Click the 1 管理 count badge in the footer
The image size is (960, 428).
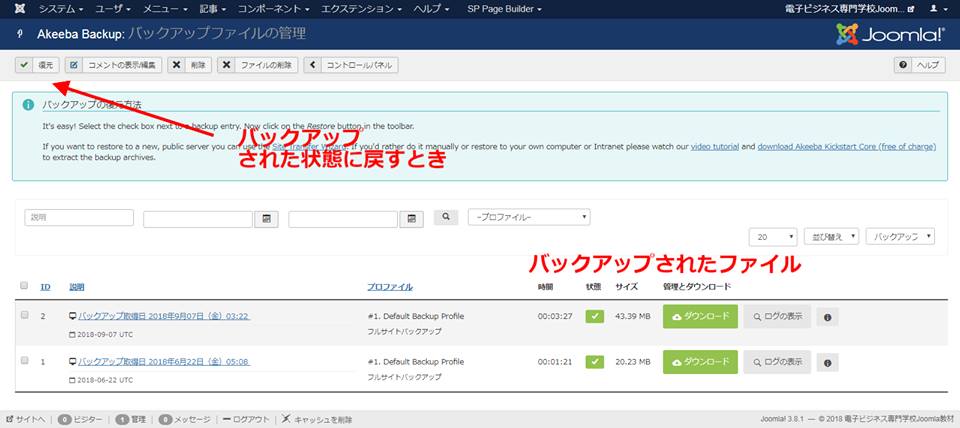point(122,419)
